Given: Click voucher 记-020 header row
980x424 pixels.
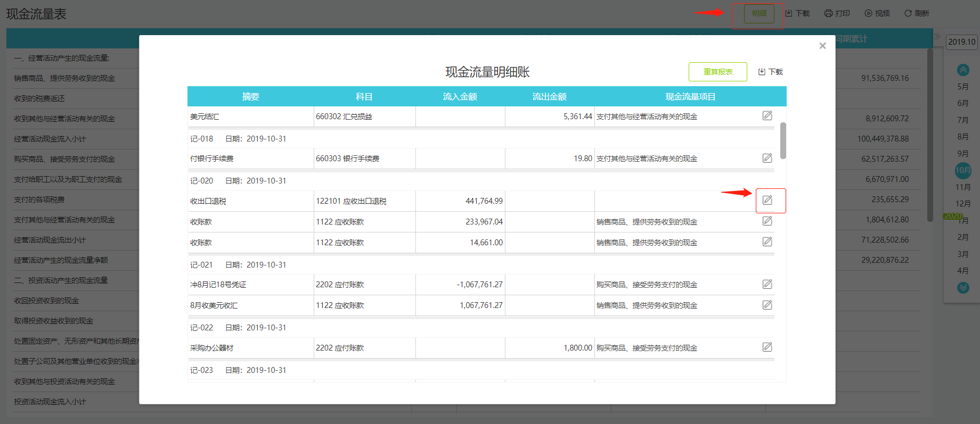Looking at the screenshot, I should 481,181.
